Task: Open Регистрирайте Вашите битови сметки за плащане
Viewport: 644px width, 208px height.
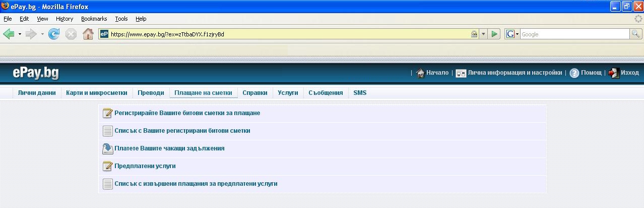Action: 187,113
